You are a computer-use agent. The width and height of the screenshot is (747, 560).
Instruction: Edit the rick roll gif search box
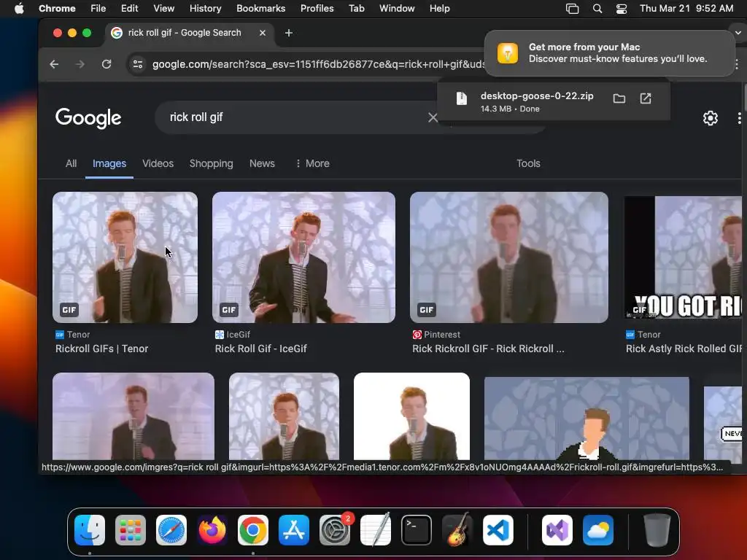pyautogui.click(x=295, y=117)
